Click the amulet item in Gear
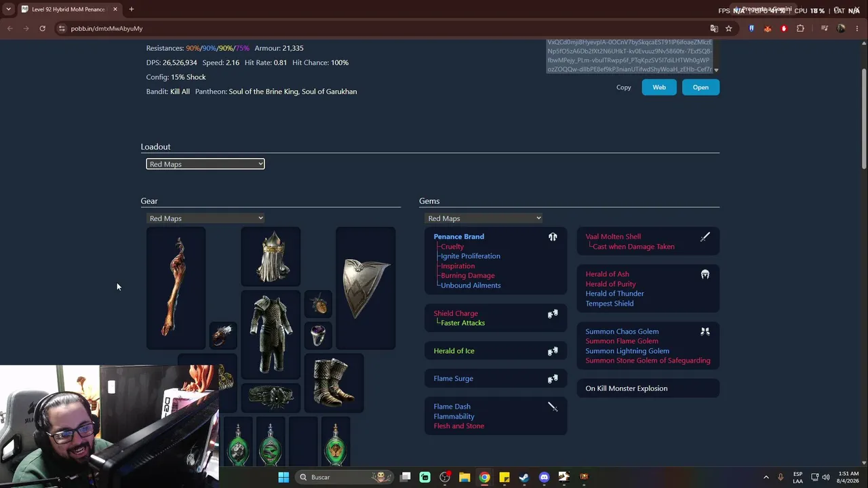 pos(318,304)
